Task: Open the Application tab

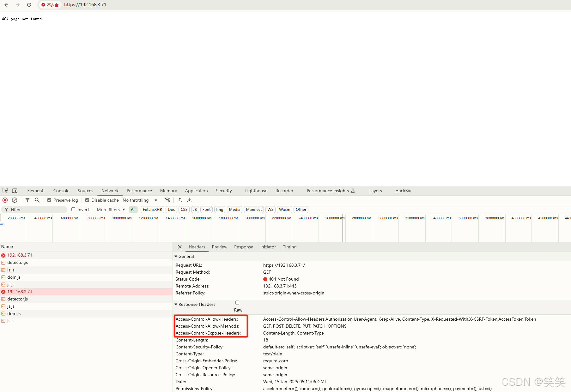Action: [196, 191]
